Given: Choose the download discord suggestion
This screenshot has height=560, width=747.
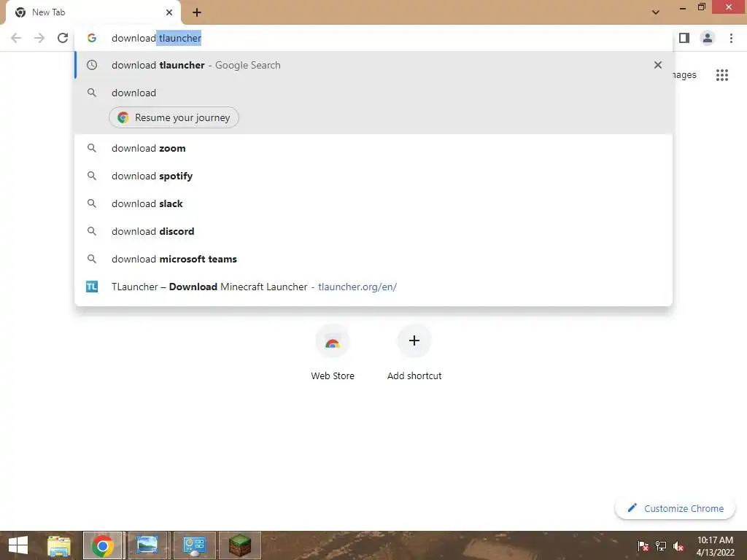Looking at the screenshot, I should 374,231.
